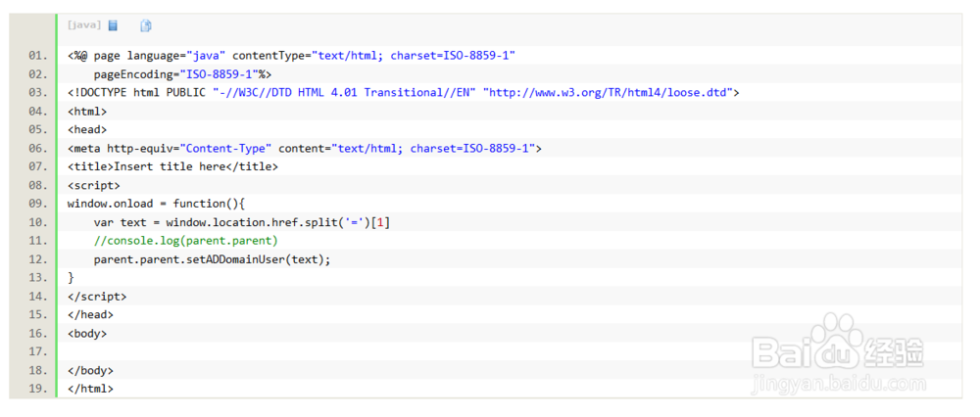This screenshot has width=980, height=417.
Task: Click the <title>Insert title here</title> line
Action: (x=172, y=166)
